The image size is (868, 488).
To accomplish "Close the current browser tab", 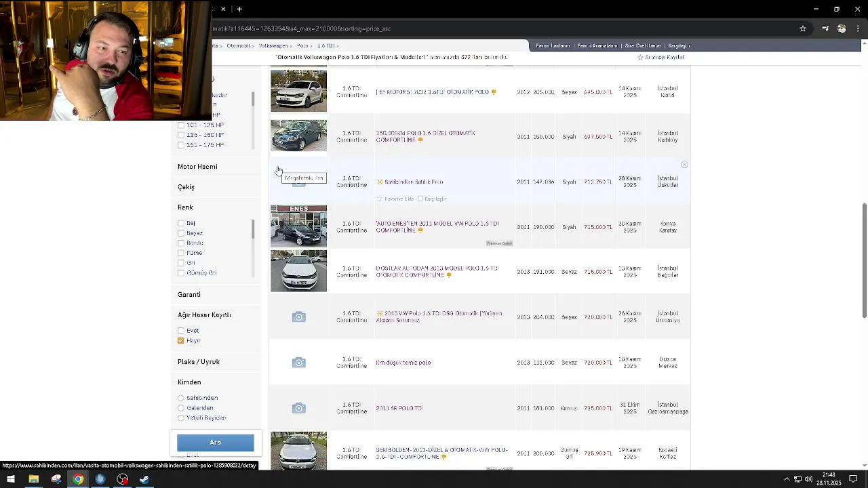I will pos(223,9).
